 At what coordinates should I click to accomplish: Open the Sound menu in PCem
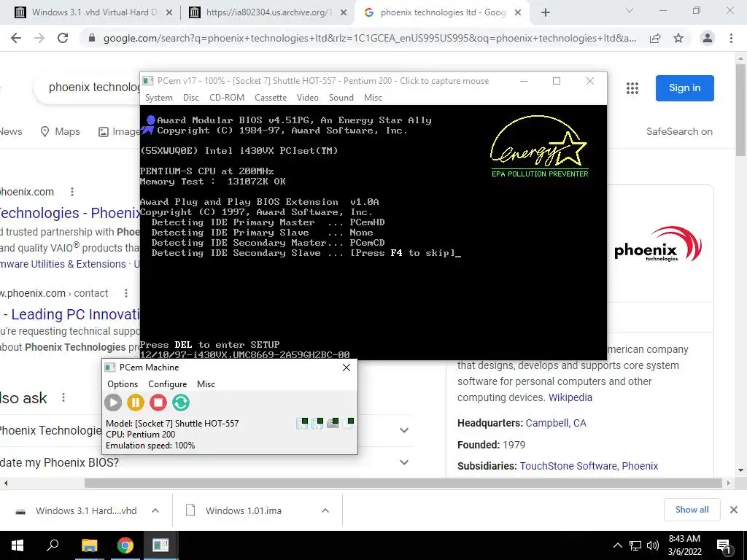click(341, 98)
